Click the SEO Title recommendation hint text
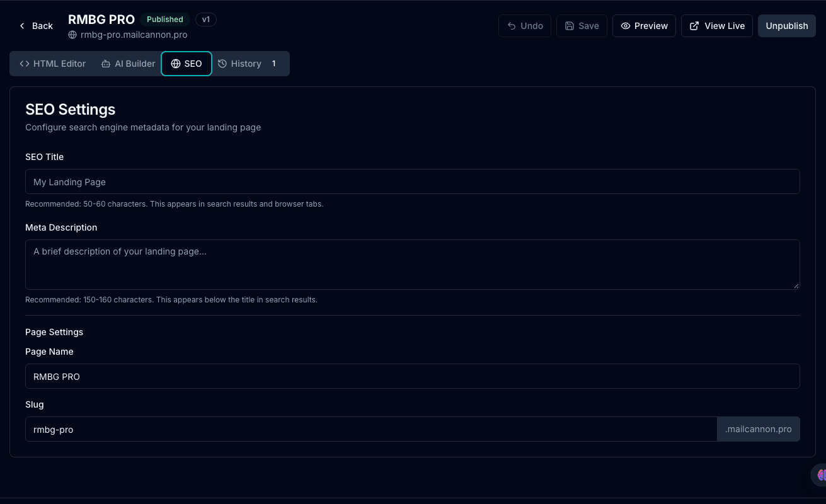Viewport: 826px width, 504px height. (x=175, y=204)
